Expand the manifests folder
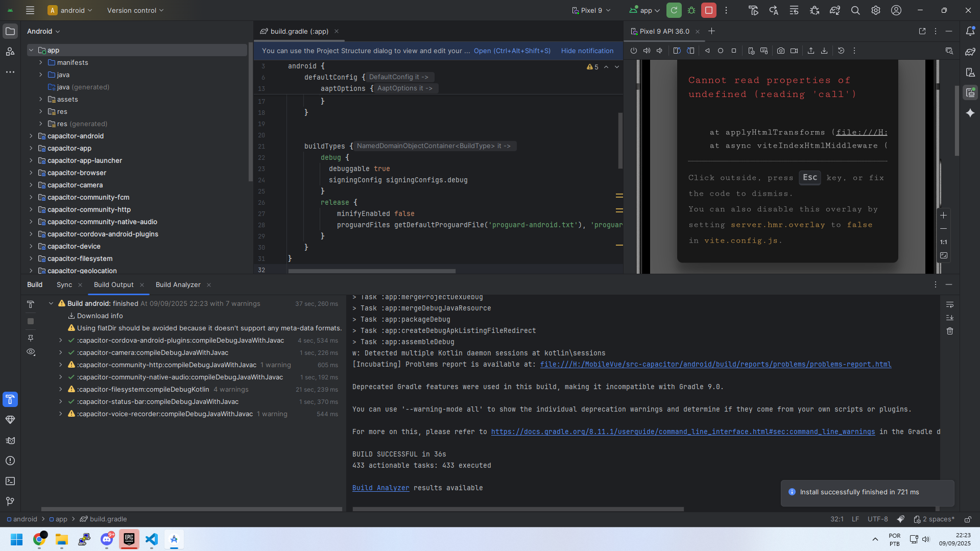 (41, 62)
